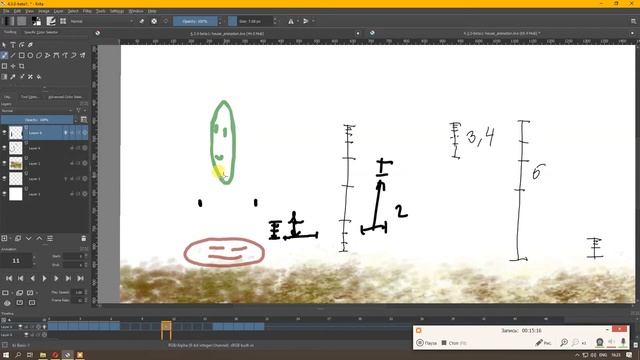Select the Move tool
640x360 pixels.
point(13,66)
